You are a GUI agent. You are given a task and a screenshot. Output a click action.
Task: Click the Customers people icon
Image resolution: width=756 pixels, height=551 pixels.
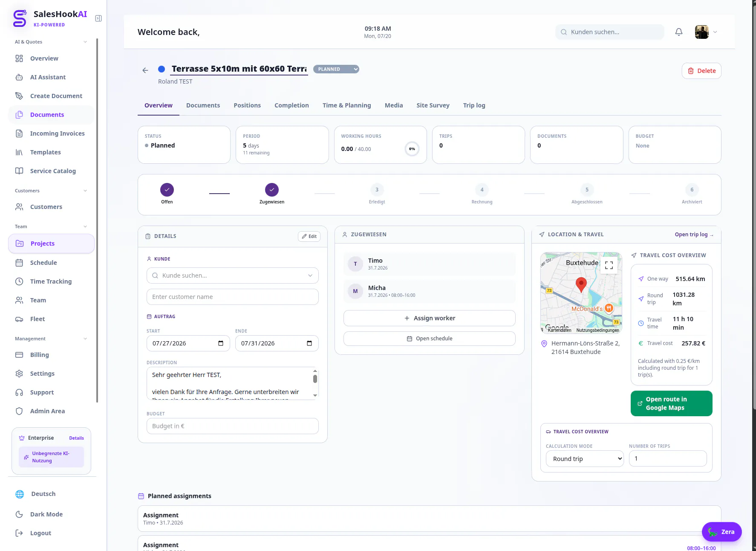(19, 207)
